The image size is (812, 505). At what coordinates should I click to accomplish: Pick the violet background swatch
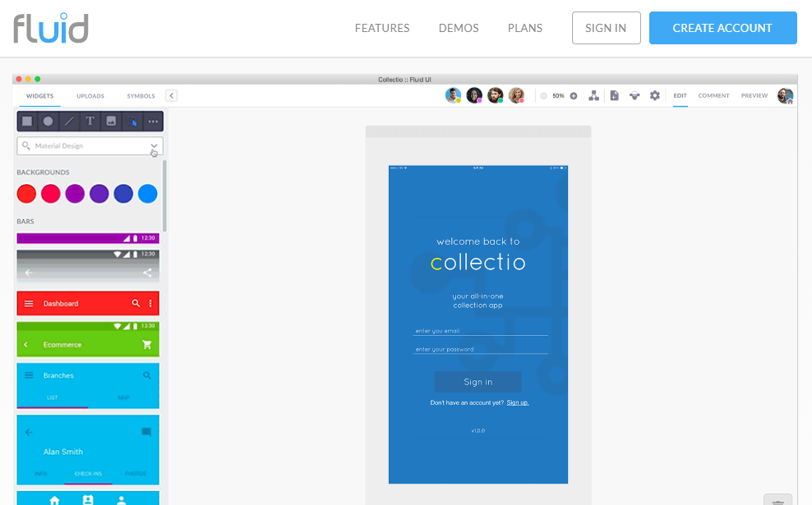(x=99, y=194)
